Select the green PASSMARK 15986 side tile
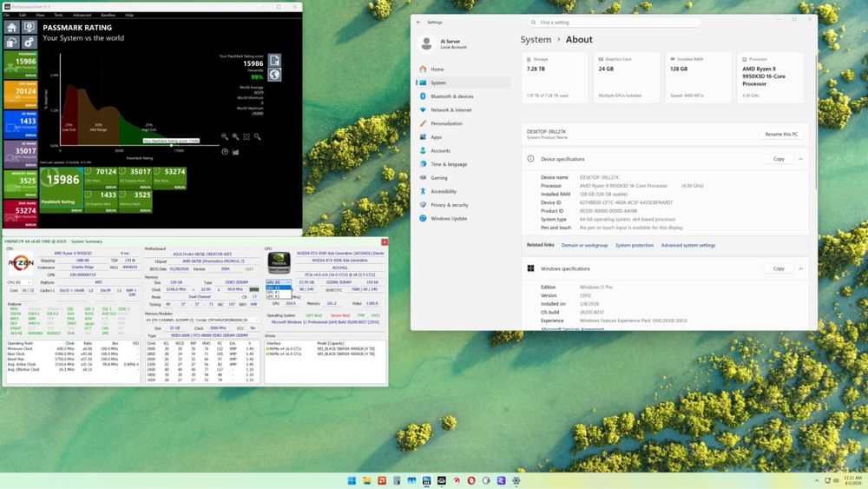 tap(21, 64)
